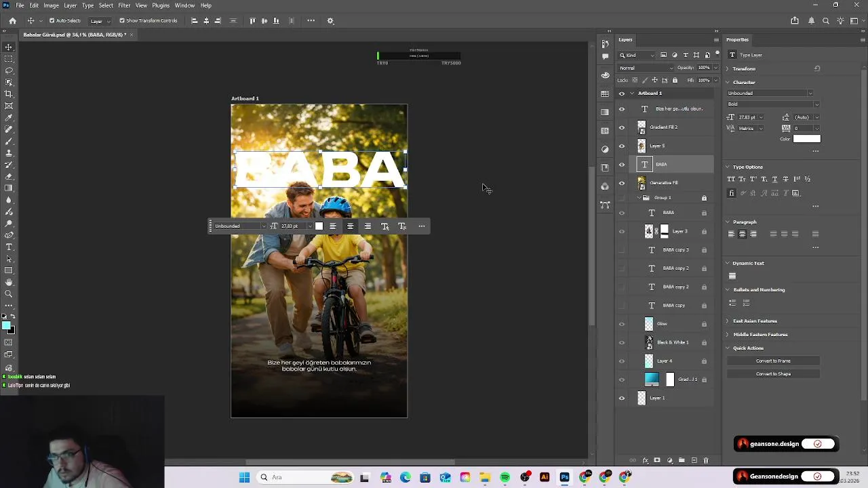868x488 pixels.
Task: Hide the Gradient Fill 2 layer
Action: [622, 127]
